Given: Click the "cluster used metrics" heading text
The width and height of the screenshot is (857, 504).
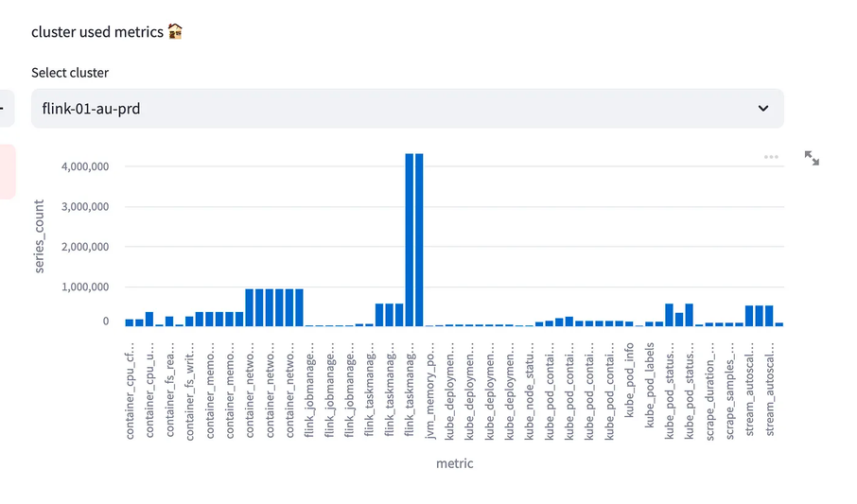Looking at the screenshot, I should coord(97,32).
